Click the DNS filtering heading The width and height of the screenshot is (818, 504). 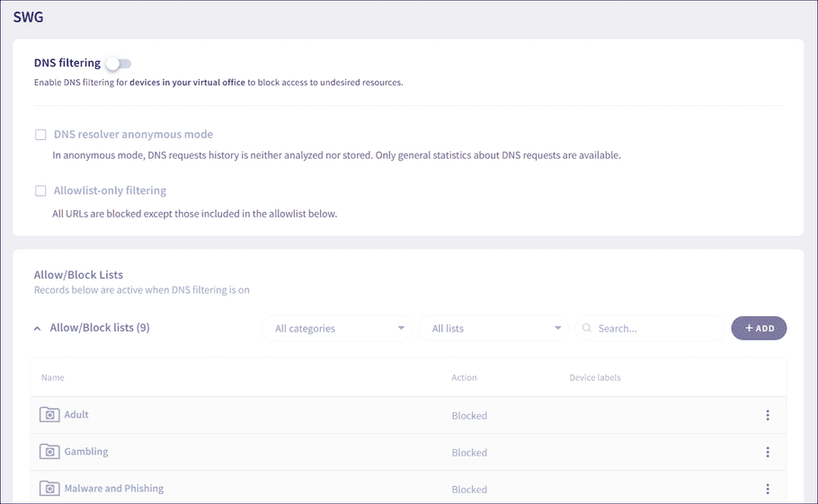67,63
